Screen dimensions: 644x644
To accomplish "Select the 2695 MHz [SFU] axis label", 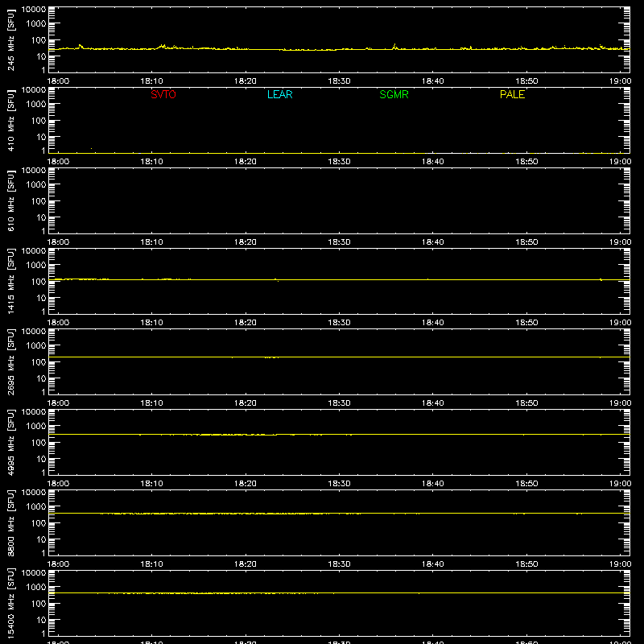I will tap(11, 361).
